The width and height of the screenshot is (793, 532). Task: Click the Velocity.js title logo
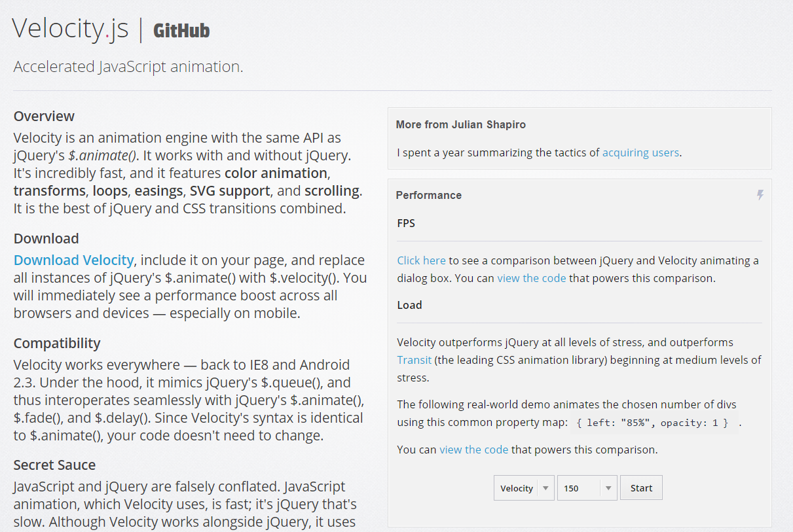[x=71, y=29]
